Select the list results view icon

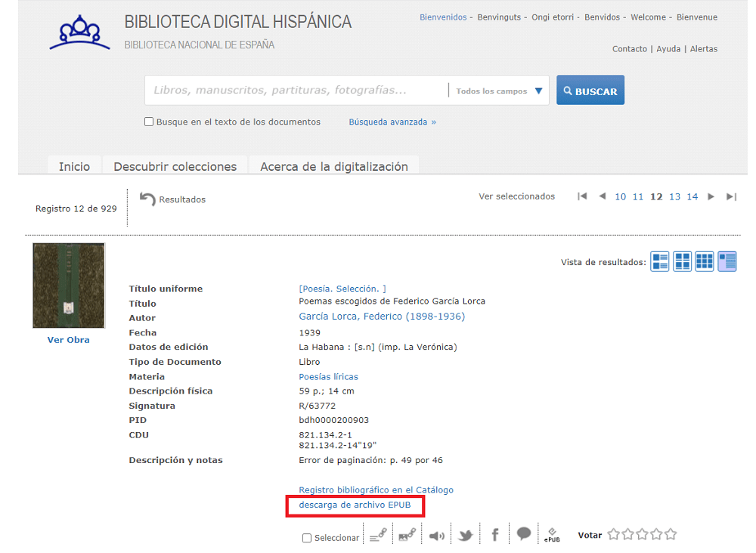659,261
